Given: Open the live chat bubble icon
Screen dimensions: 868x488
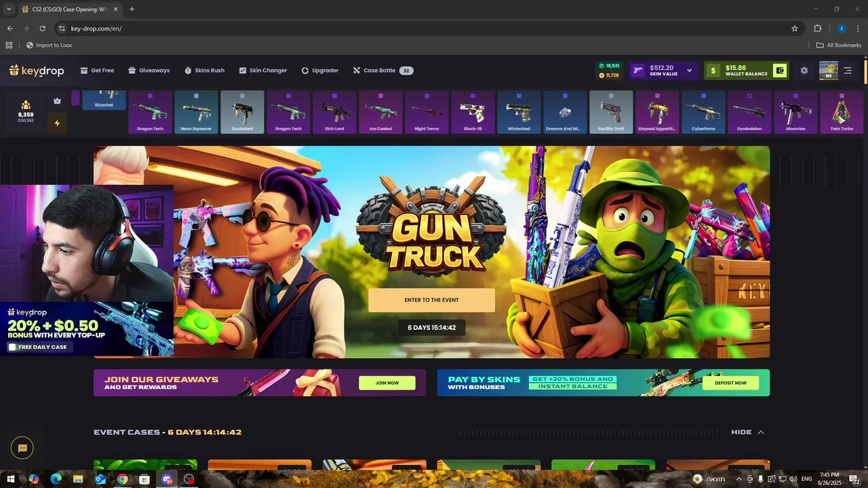Looking at the screenshot, I should pos(22,448).
